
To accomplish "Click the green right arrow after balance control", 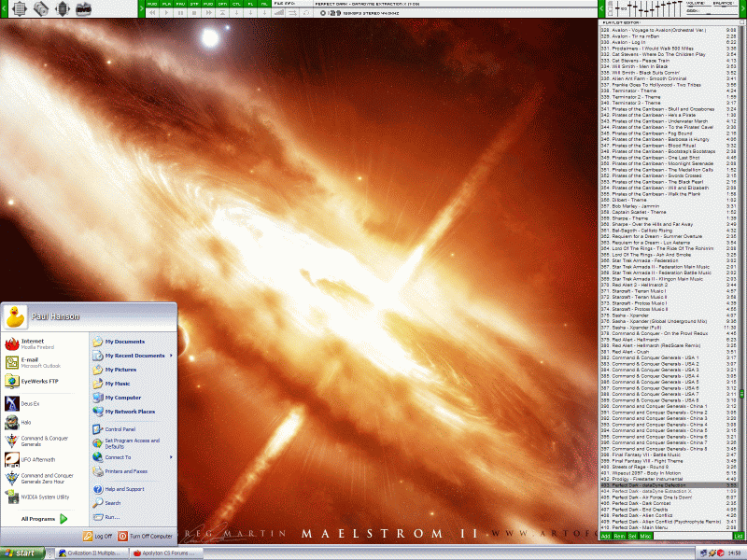I will (743, 8).
